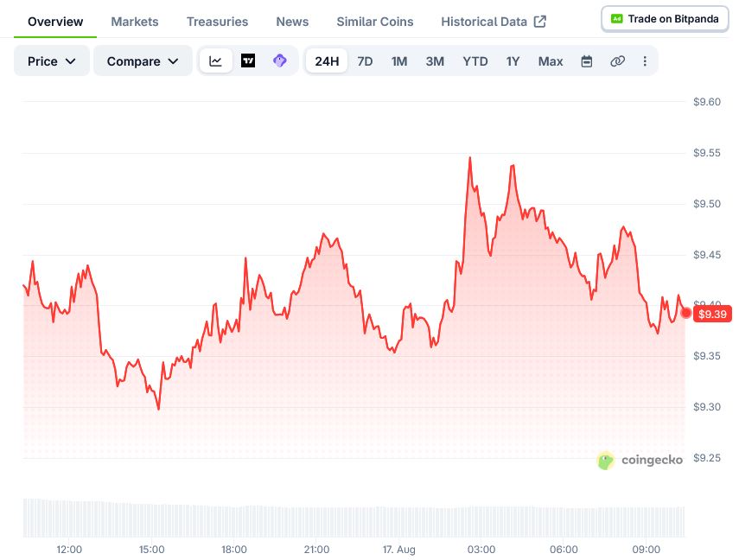Click the $9.35 axis label
The image size is (739, 560).
(706, 356)
